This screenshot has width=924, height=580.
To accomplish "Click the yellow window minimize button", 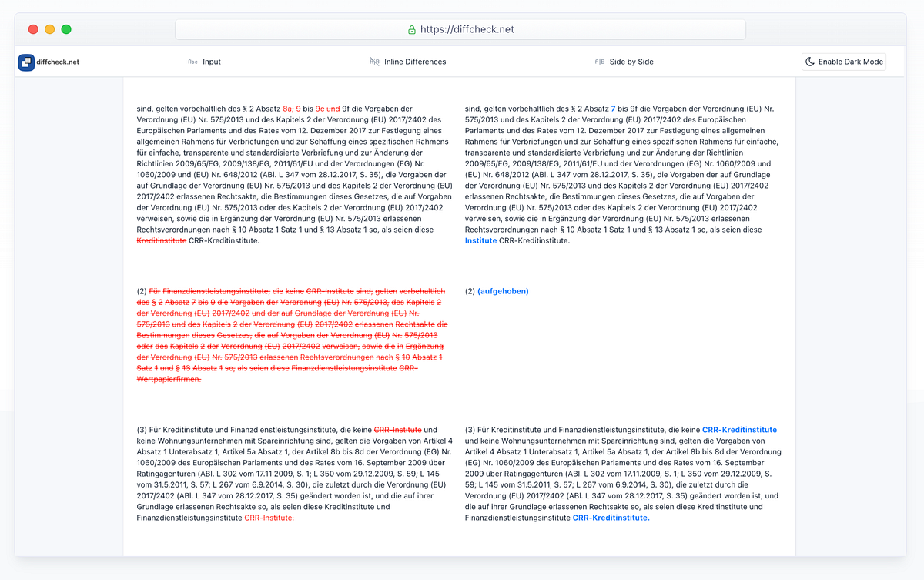I will point(49,28).
